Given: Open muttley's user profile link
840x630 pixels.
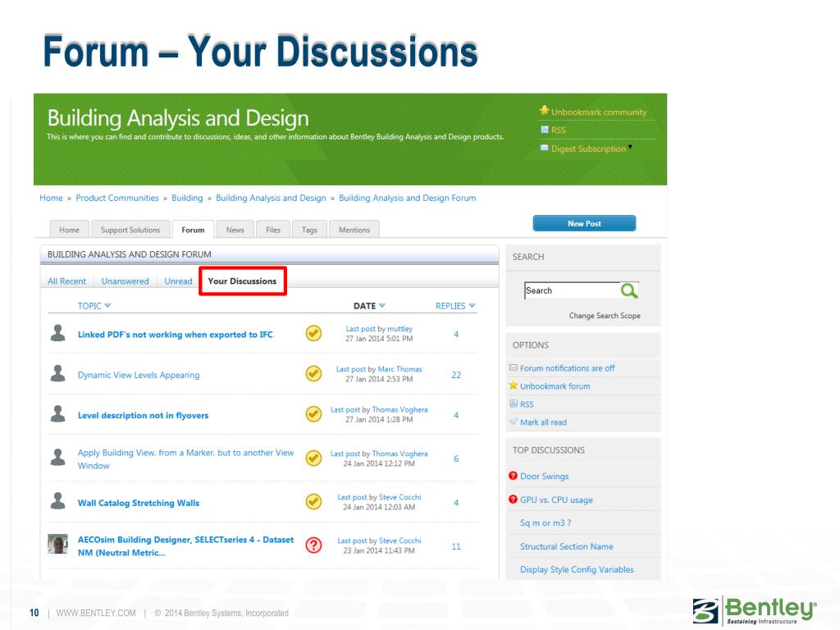Looking at the screenshot, I should [x=399, y=328].
